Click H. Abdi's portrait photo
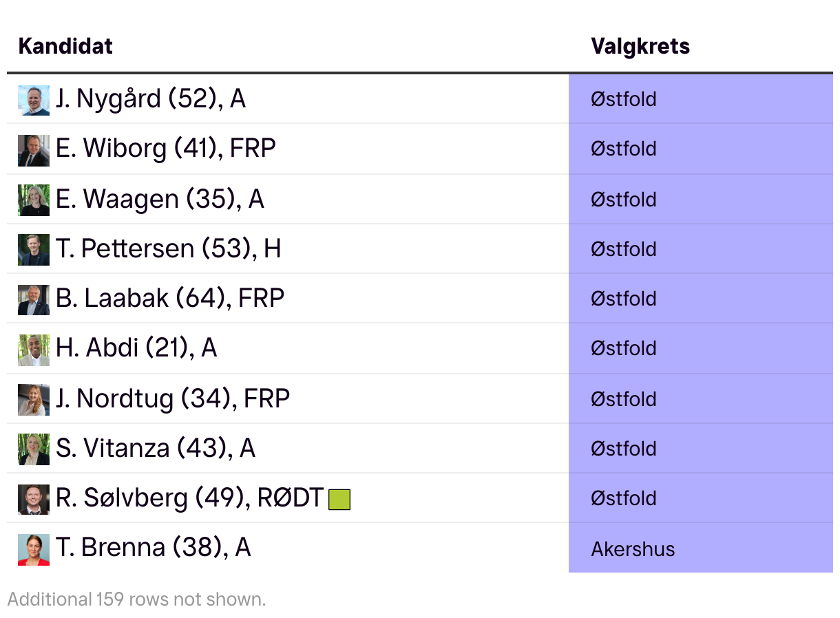The width and height of the screenshot is (840, 618). tap(34, 350)
